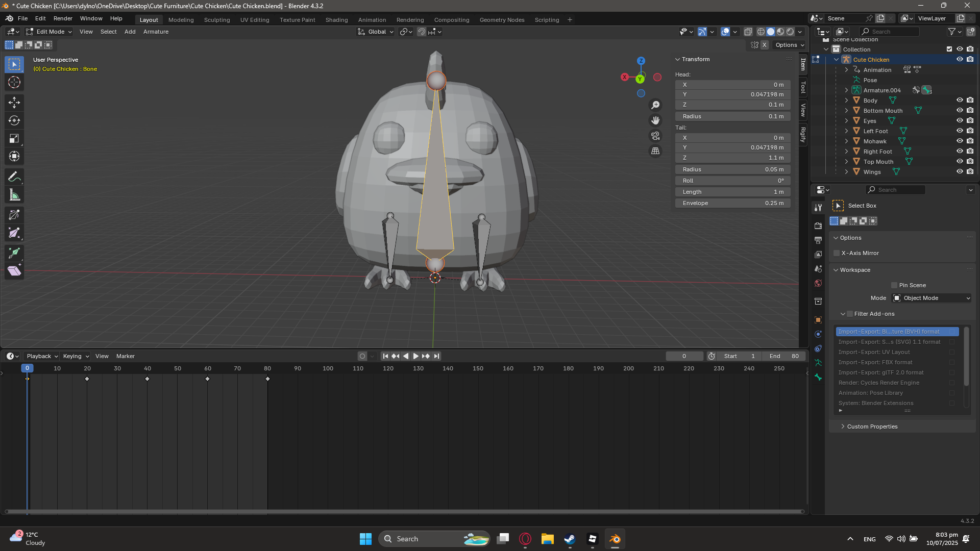Open the Edit Mode dropdown

point(50,32)
